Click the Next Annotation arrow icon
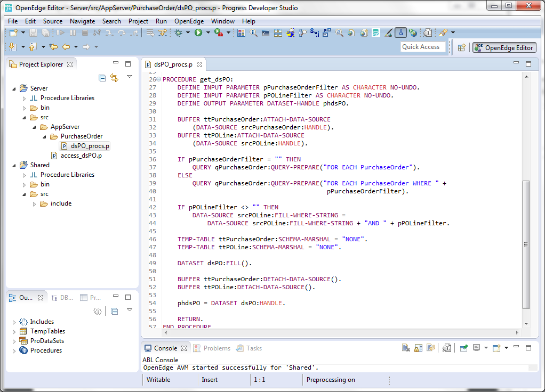The width and height of the screenshot is (545, 392). [x=12, y=46]
